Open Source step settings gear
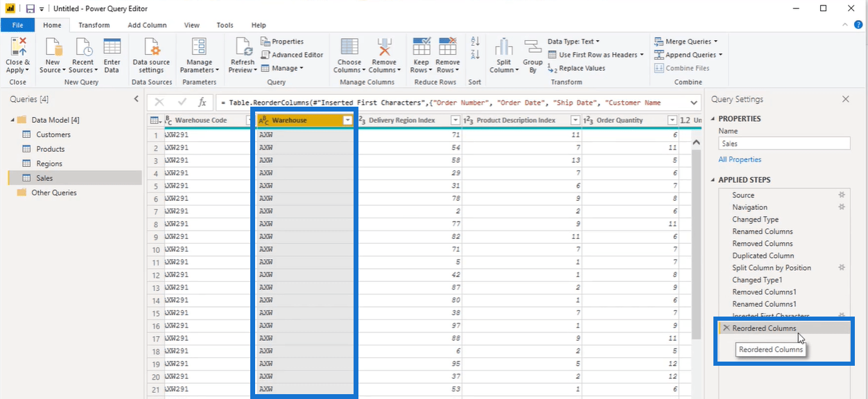Viewport: 868px width, 399px height. [842, 195]
